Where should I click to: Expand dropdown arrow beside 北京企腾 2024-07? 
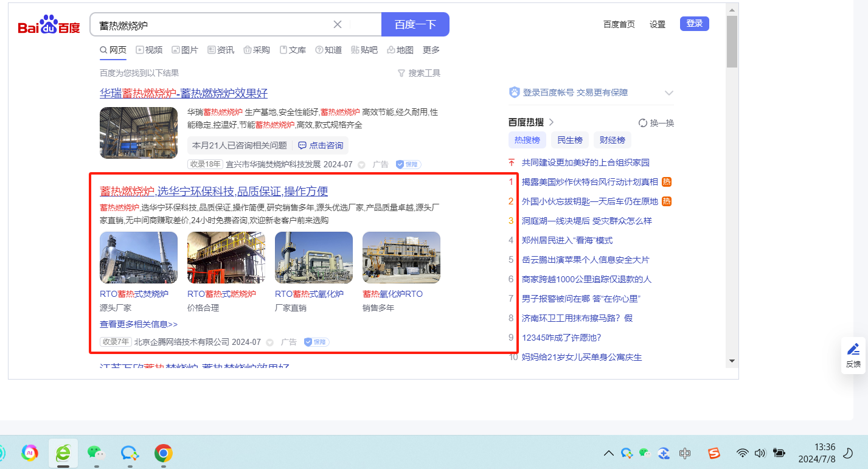click(x=269, y=342)
